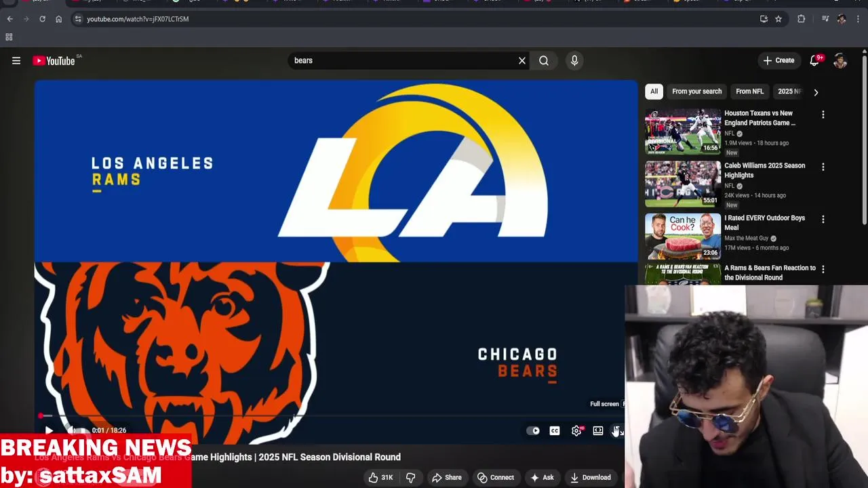Open YouTube notifications bell
The image size is (868, 488).
point(816,60)
